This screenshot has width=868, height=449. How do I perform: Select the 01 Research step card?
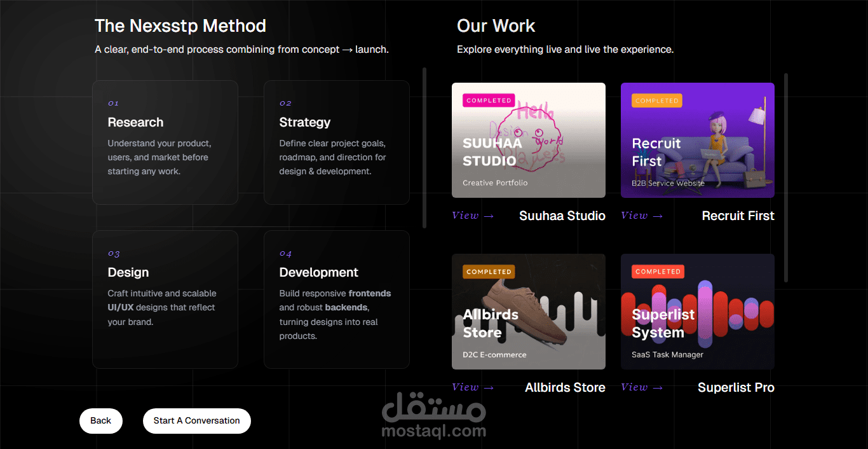(165, 142)
